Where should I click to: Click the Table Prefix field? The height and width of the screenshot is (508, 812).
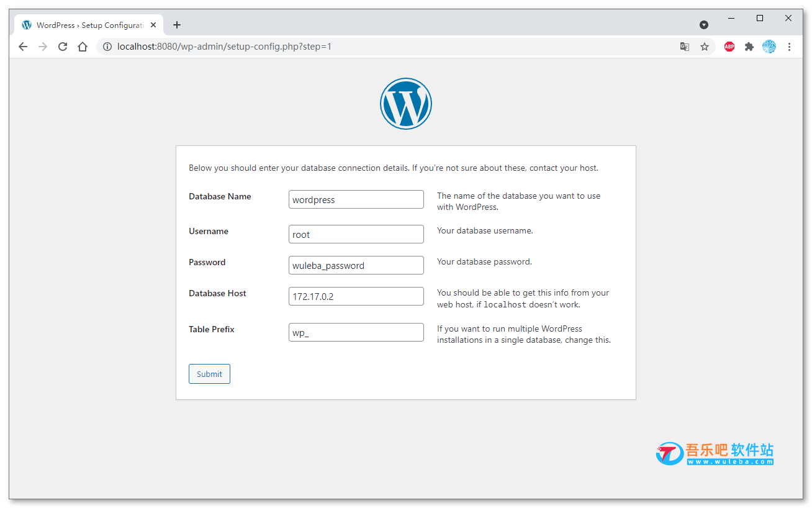click(x=356, y=332)
